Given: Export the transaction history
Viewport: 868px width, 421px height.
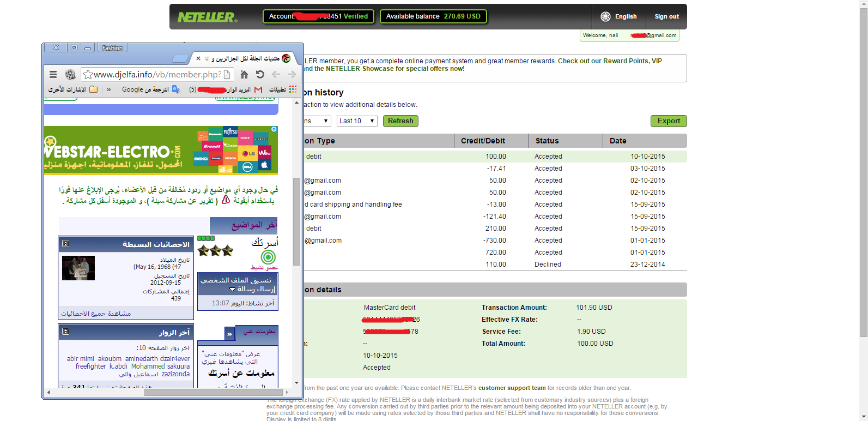Looking at the screenshot, I should tap(669, 121).
